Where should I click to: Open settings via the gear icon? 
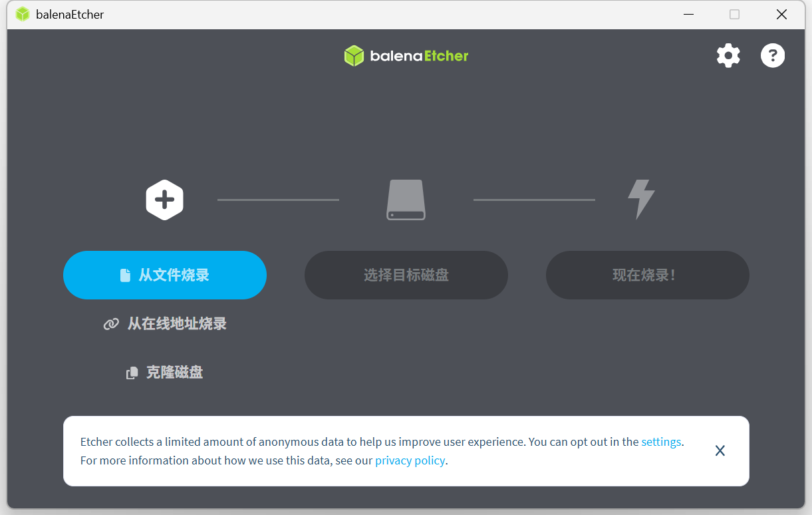(x=728, y=56)
